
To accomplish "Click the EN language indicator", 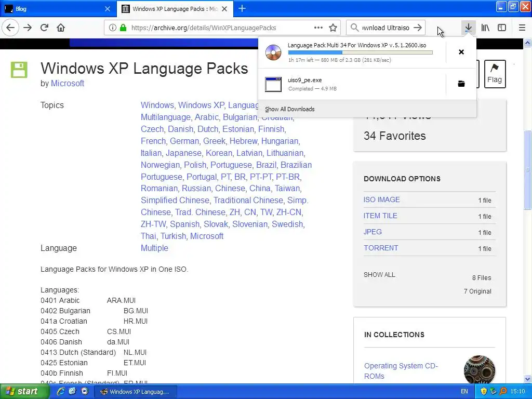I will point(464,392).
